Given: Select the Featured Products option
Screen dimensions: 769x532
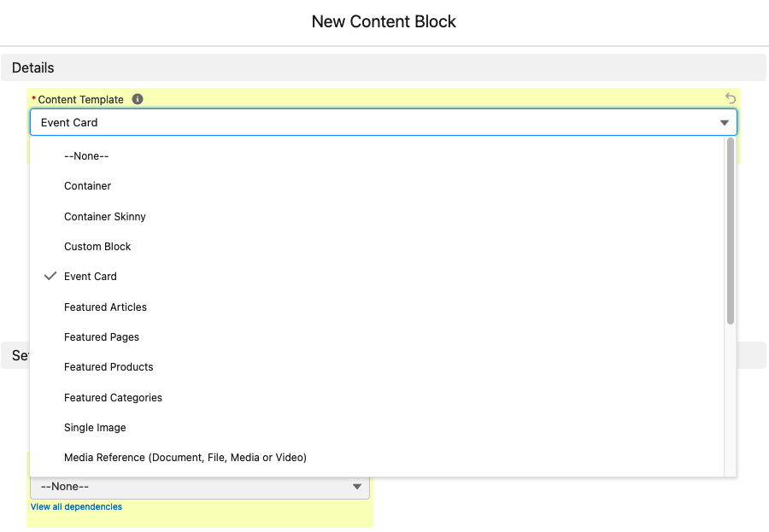Looking at the screenshot, I should pyautogui.click(x=109, y=366).
